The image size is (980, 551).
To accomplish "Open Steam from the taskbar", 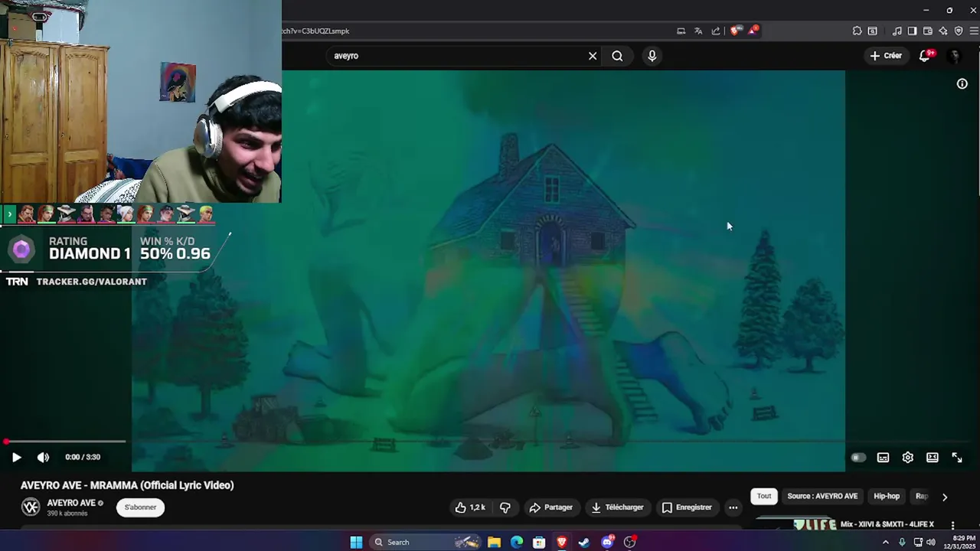I will pyautogui.click(x=584, y=542).
